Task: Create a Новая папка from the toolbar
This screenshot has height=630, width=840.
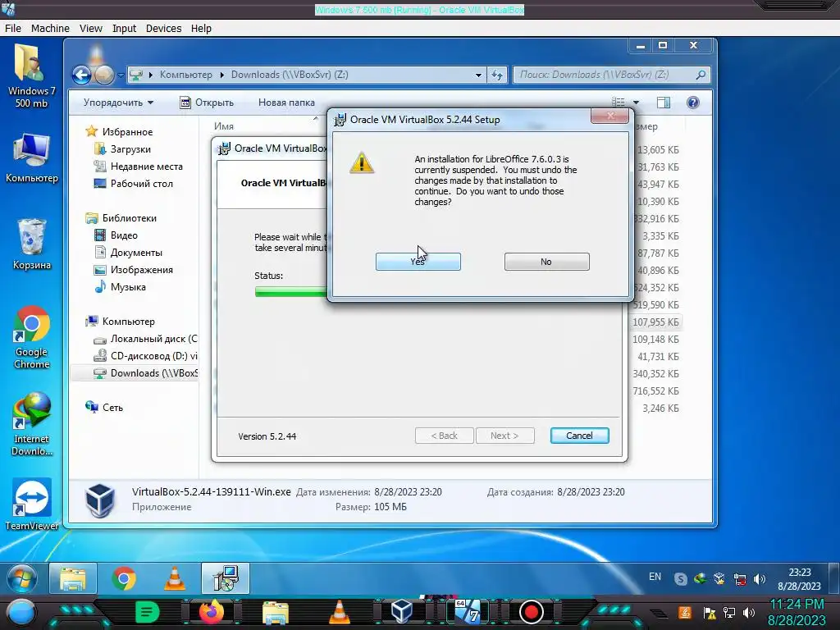Action: [x=286, y=103]
